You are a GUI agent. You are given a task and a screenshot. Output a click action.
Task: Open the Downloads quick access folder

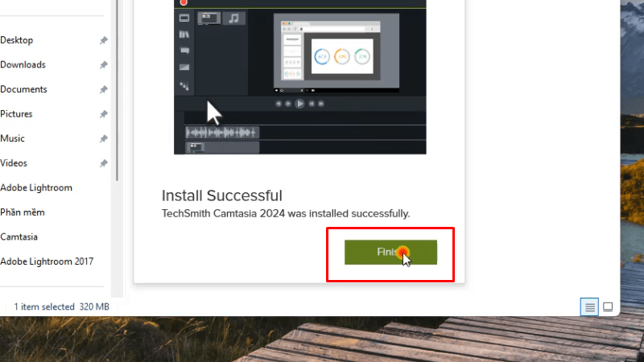[x=23, y=65]
